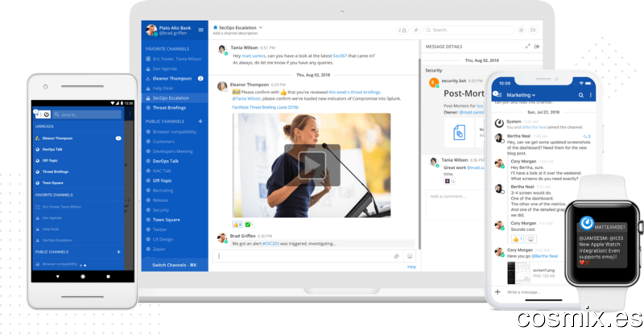This screenshot has height=334, width=644.
Task: Show flagged posts with the flag icon
Action: tap(533, 30)
